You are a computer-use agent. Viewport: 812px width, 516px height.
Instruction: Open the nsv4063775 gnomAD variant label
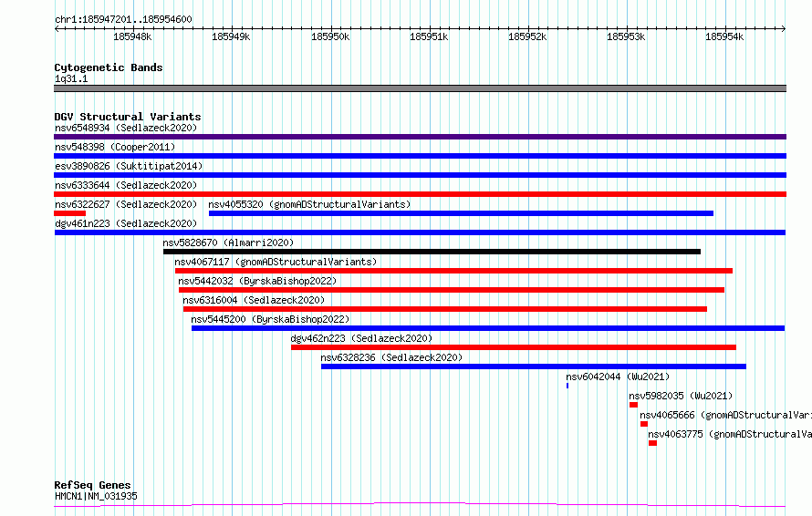pos(730,434)
